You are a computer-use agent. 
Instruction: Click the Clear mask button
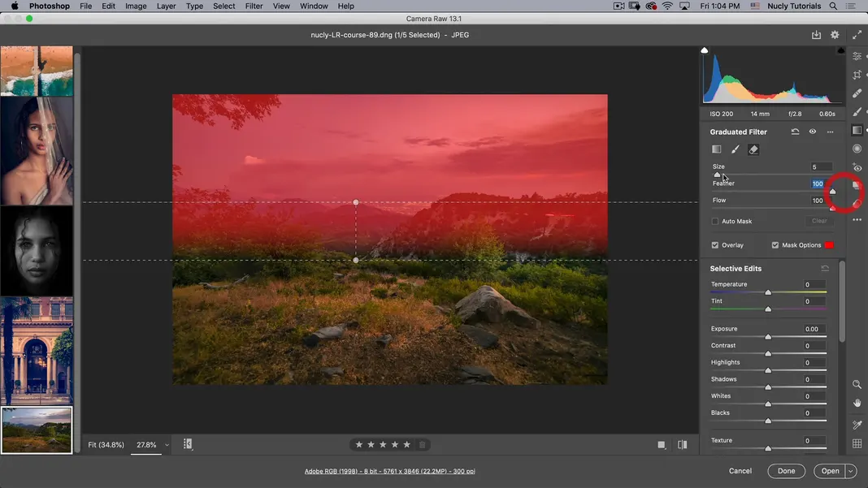pyautogui.click(x=819, y=222)
